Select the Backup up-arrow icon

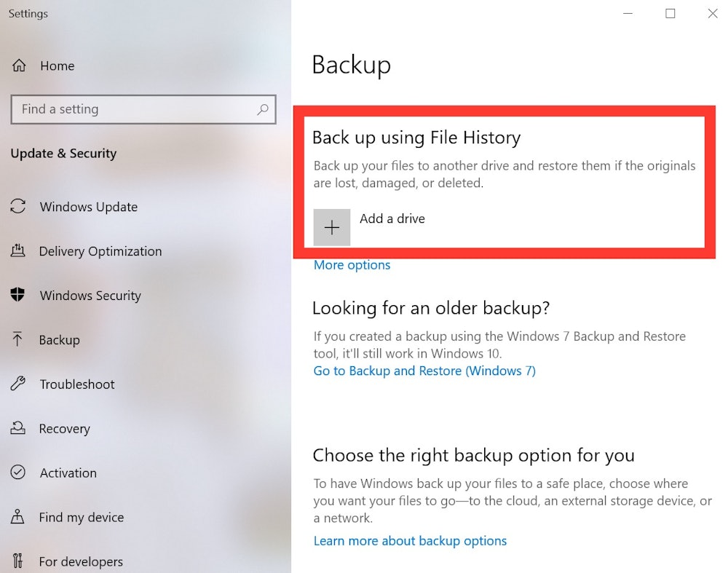[x=18, y=340]
